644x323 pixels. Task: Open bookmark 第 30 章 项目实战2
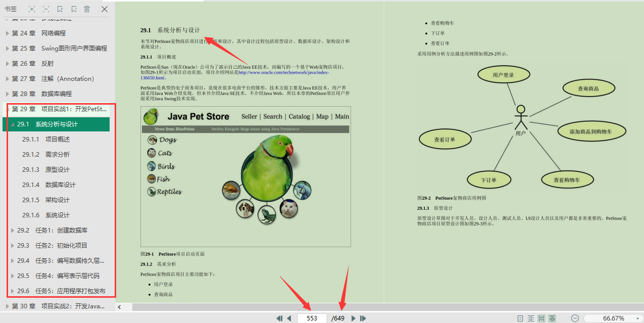tap(59, 306)
